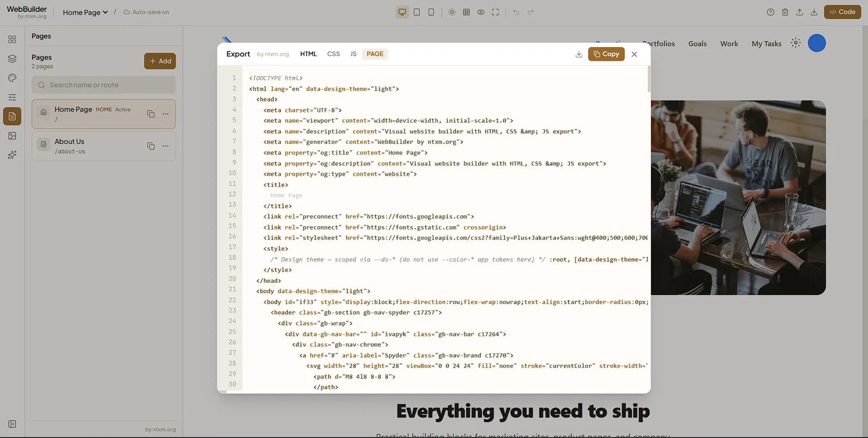Collapse the sidebar with the bottom panel icon
Image resolution: width=868 pixels, height=438 pixels.
[12, 424]
